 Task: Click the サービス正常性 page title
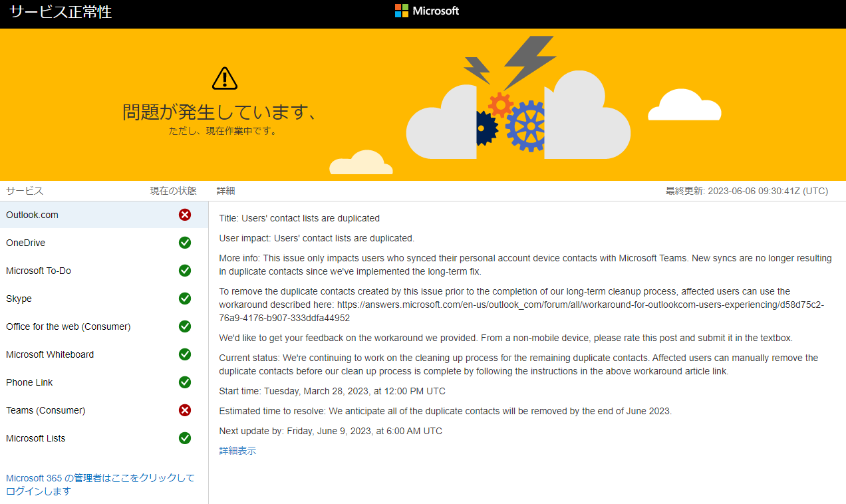point(59,11)
